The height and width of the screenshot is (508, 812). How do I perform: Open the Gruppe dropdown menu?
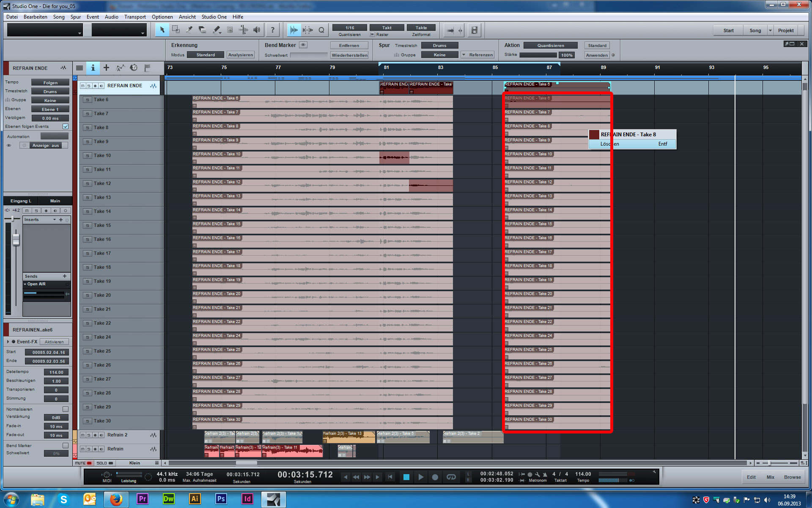point(49,101)
